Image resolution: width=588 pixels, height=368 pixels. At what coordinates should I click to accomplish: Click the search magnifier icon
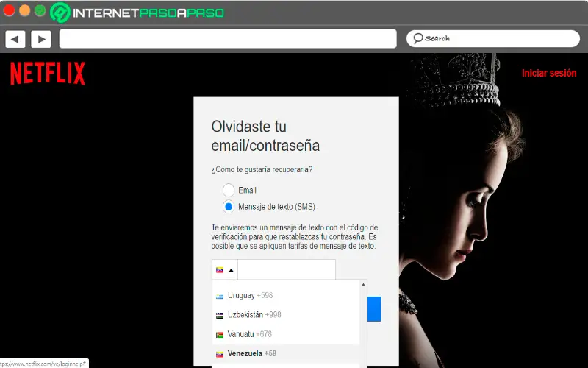click(417, 38)
